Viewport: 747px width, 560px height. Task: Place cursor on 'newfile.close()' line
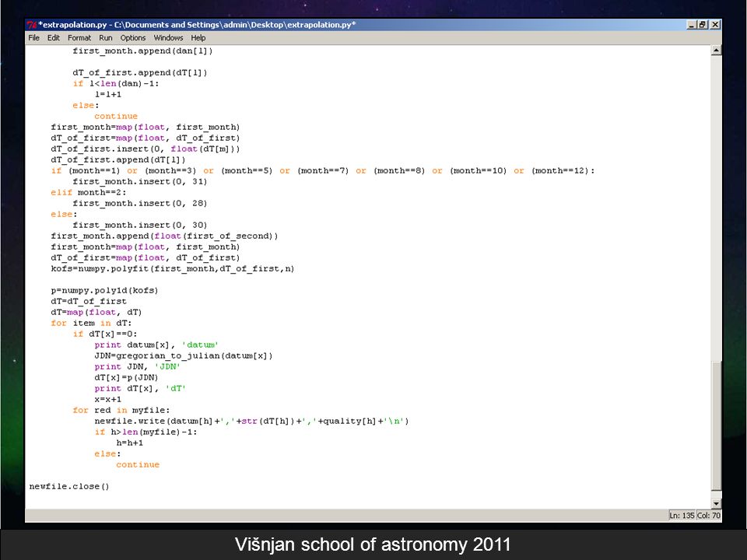coord(69,486)
